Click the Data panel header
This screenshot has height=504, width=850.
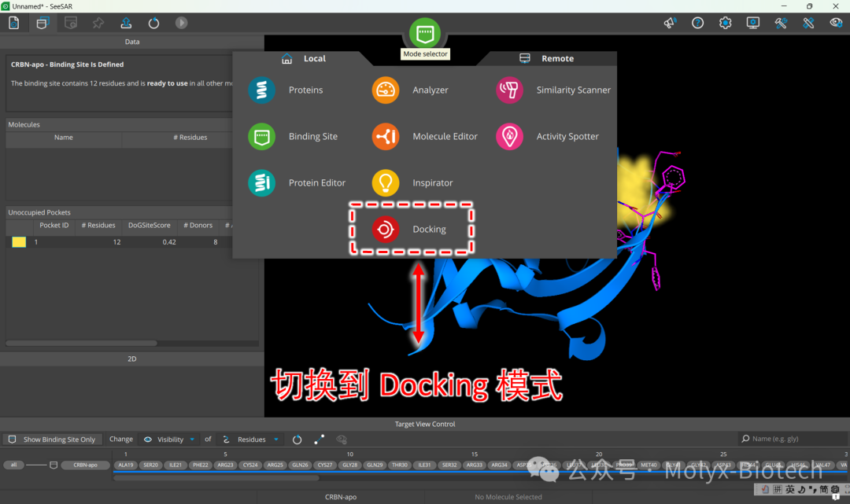[x=131, y=42]
